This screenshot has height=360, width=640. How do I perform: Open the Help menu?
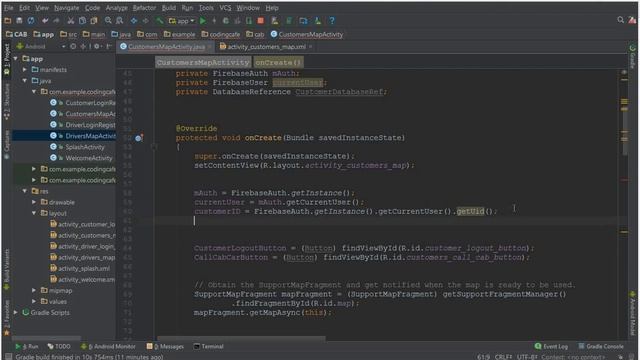[272, 8]
